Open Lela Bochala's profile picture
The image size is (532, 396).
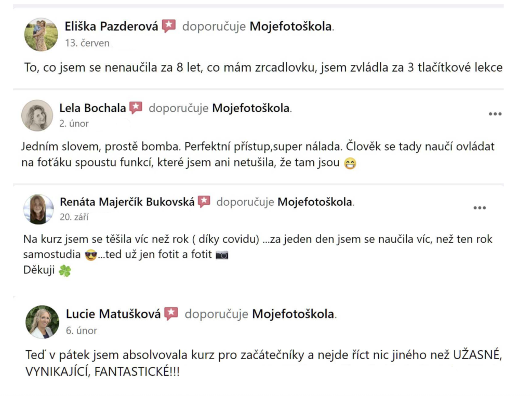coord(37,115)
